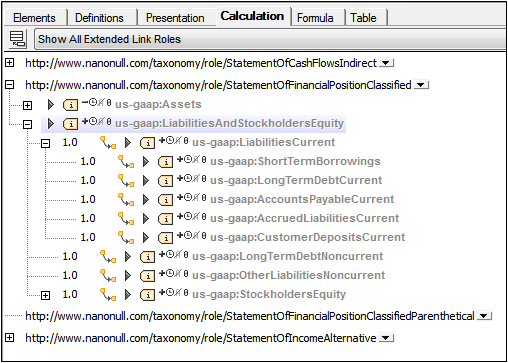
Task: Open dropdown next to StatementOfCashFlowsIndirect
Action: click(386, 63)
